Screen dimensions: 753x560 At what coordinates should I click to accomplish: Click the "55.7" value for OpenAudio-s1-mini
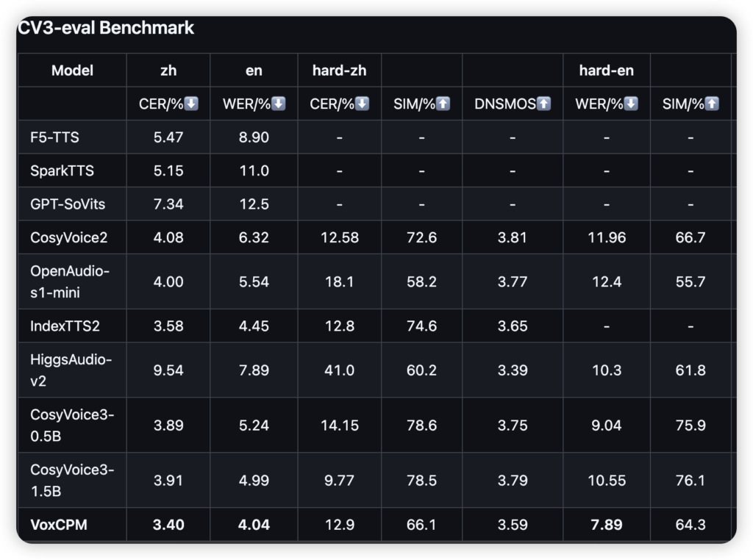tap(690, 281)
